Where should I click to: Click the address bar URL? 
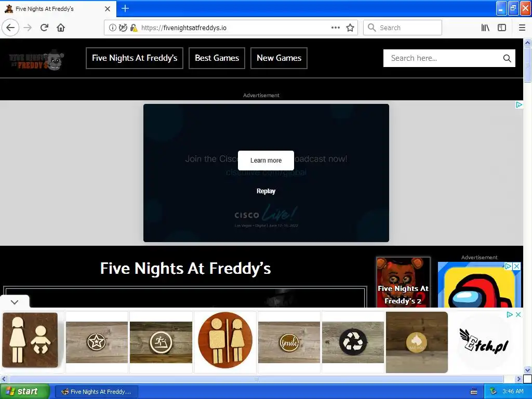tap(184, 28)
